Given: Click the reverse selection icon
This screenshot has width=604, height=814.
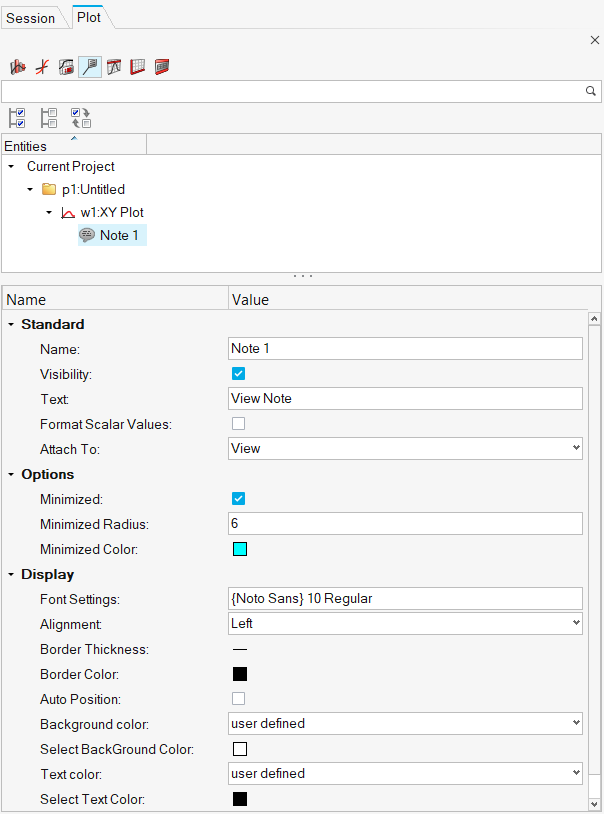Looking at the screenshot, I should (80, 118).
